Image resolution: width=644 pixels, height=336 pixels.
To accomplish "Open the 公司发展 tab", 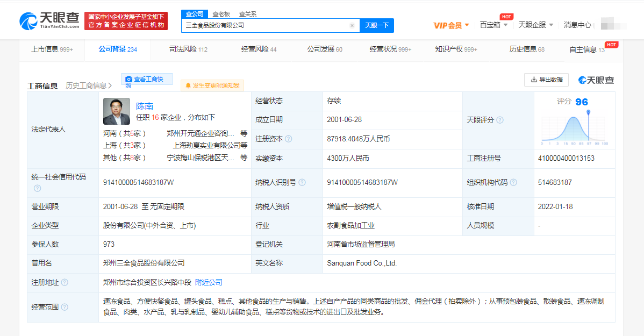I will (x=325, y=49).
